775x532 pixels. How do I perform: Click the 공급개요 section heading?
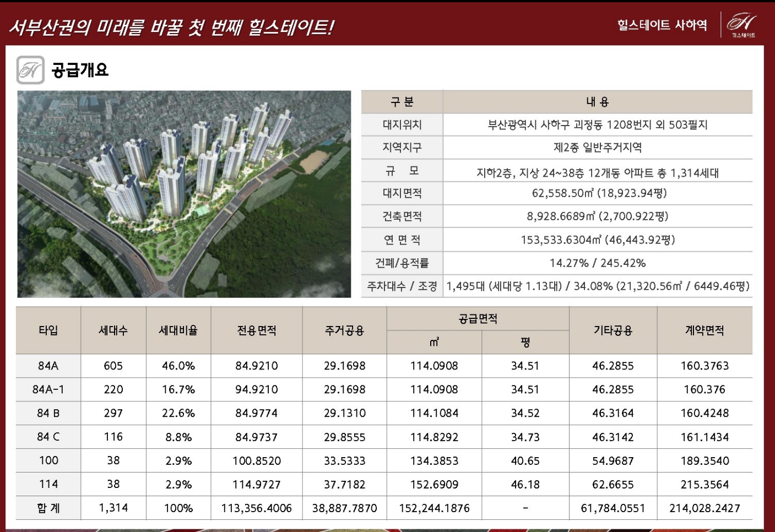[x=80, y=70]
